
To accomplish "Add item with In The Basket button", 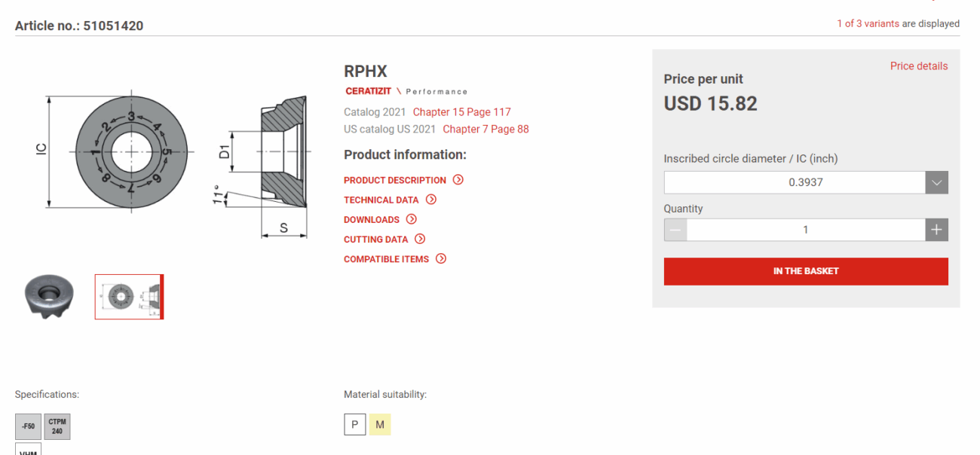I will tap(805, 271).
